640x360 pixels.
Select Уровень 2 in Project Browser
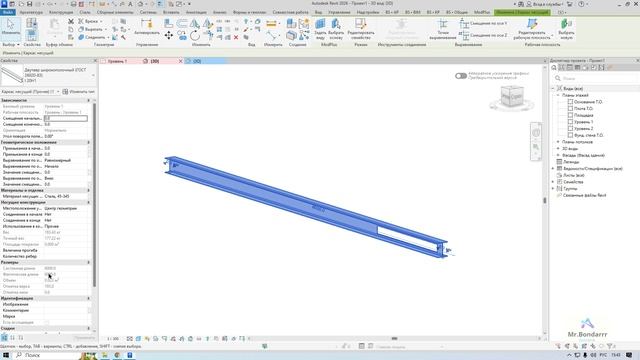tap(583, 129)
